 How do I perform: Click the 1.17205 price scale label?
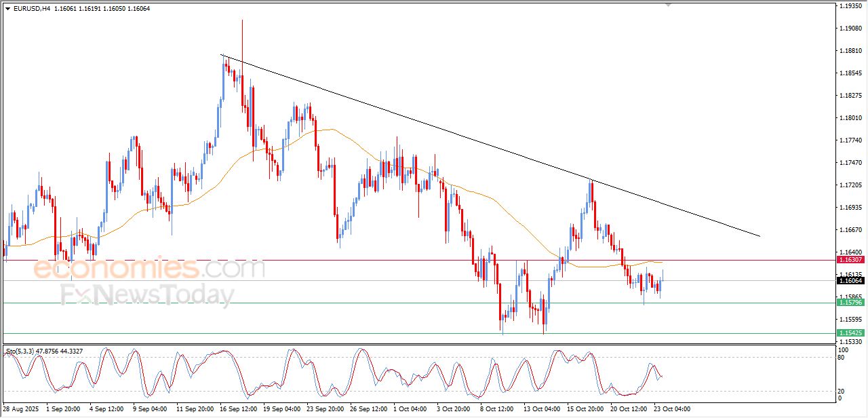pos(849,185)
